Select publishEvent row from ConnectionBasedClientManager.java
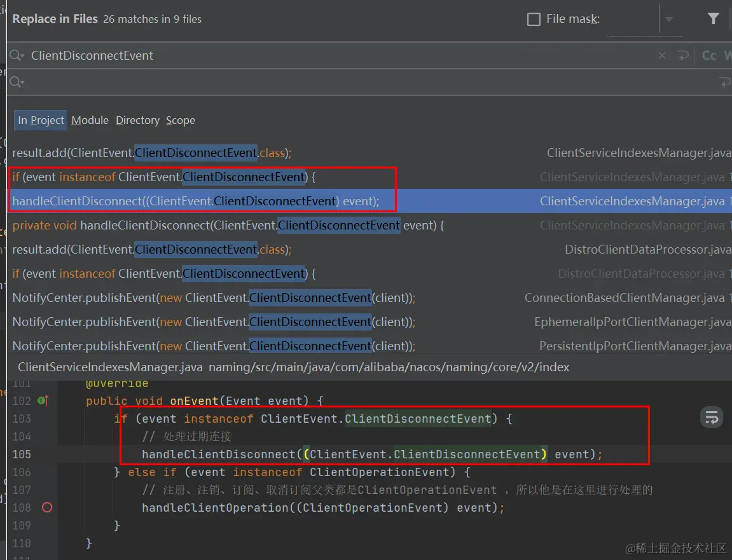 click(369, 297)
